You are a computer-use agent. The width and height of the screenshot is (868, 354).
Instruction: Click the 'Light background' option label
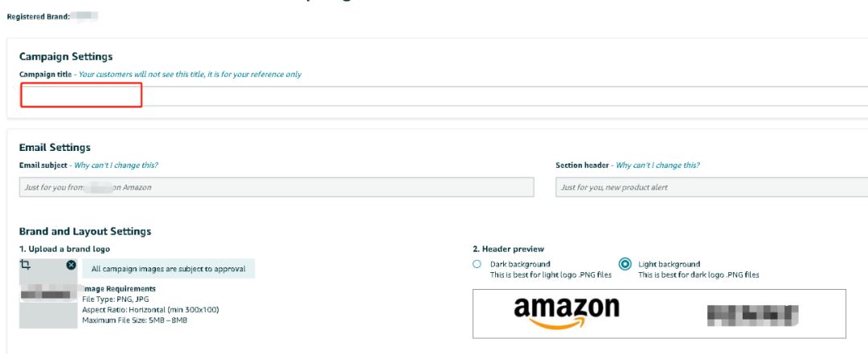(x=669, y=264)
